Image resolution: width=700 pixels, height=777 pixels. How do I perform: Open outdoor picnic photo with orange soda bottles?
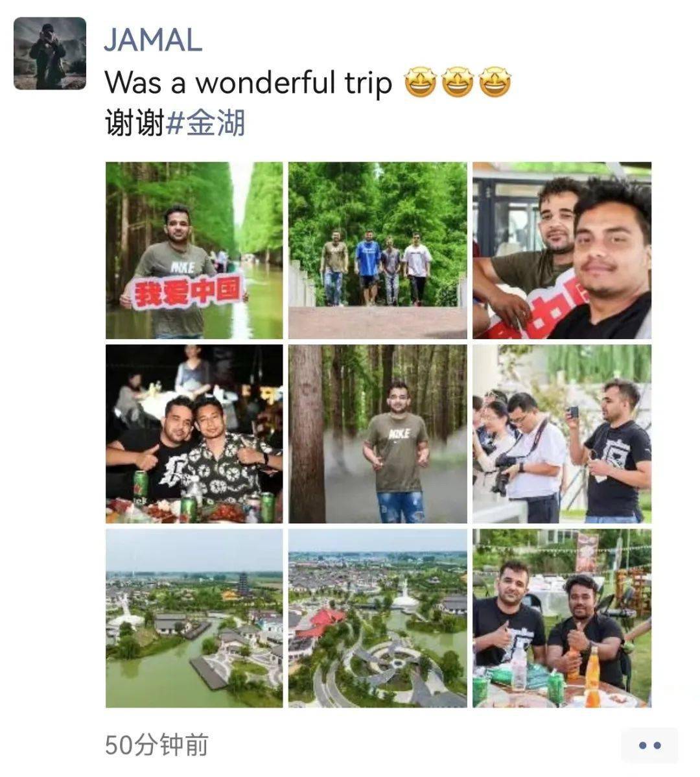point(562,618)
